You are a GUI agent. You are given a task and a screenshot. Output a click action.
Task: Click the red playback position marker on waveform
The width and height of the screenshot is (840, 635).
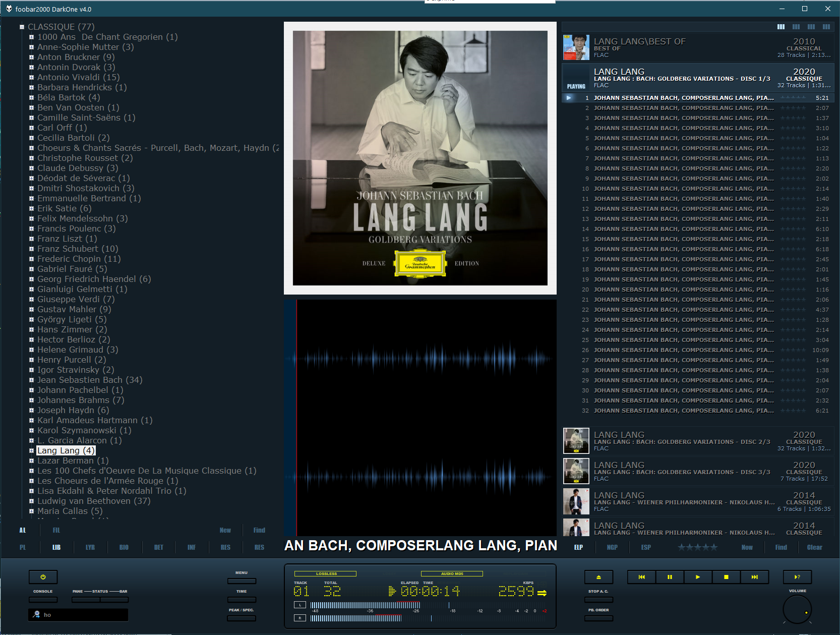tap(296, 418)
